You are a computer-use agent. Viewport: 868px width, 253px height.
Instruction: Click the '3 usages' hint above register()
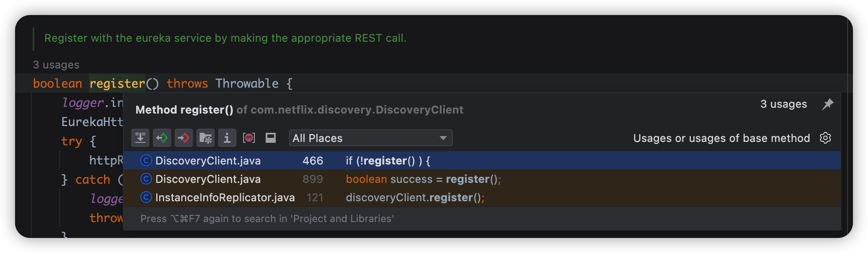point(56,65)
